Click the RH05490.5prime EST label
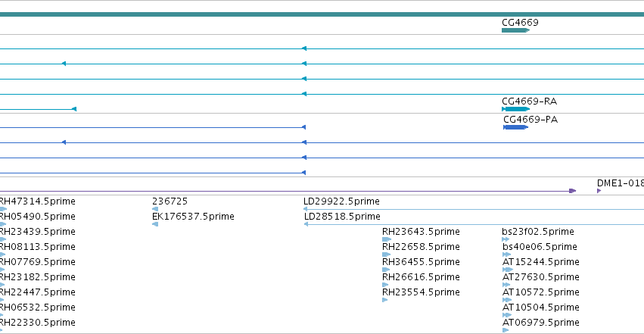Screen dimensions: 644x334 pyautogui.click(x=38, y=217)
